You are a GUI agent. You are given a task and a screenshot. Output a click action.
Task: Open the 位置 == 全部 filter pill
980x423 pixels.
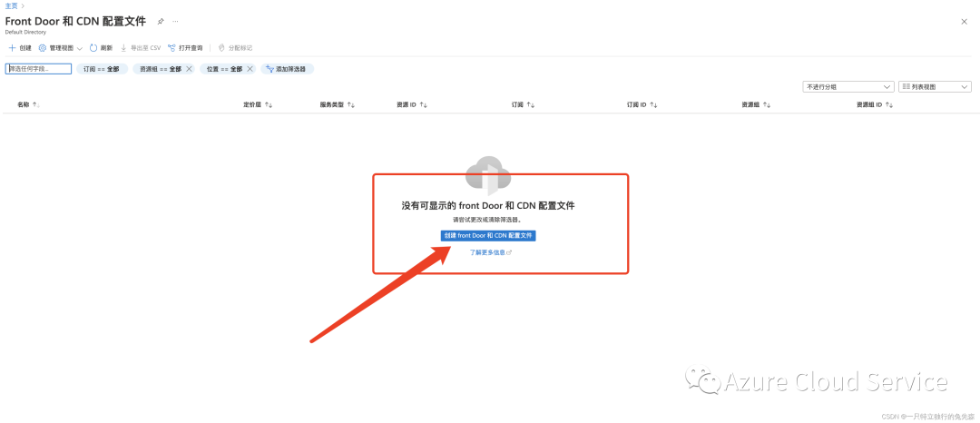click(x=224, y=69)
